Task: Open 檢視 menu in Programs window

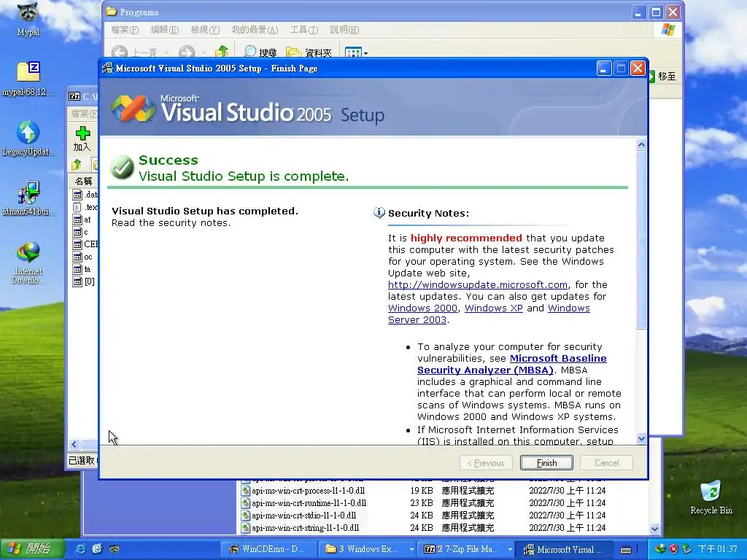Action: tap(205, 30)
